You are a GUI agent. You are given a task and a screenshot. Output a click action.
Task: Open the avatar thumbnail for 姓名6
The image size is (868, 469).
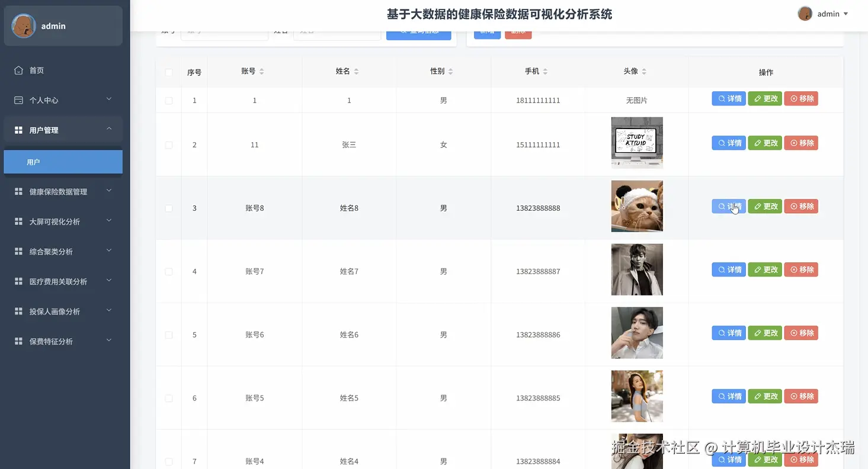pyautogui.click(x=637, y=333)
